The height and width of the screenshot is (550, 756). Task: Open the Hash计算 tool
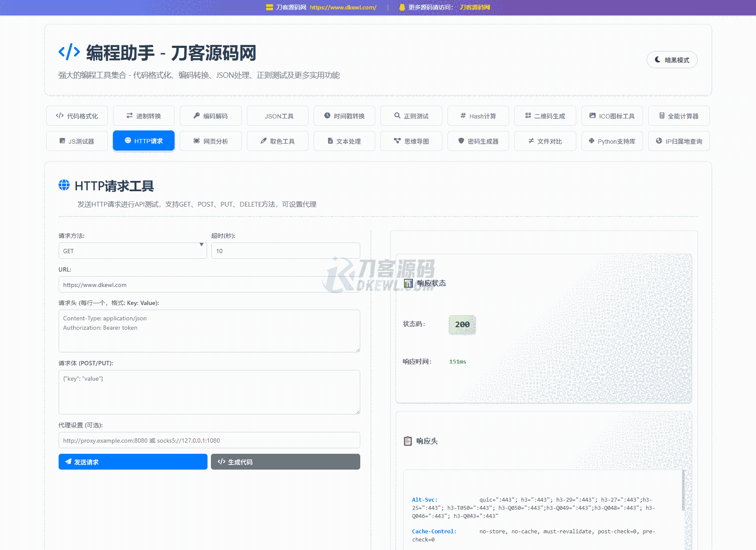coord(478,116)
